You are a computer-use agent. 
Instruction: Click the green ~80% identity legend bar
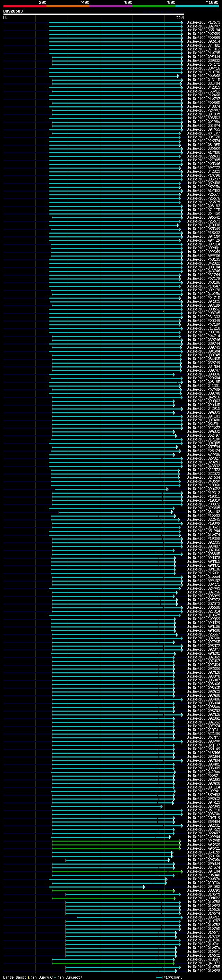coord(154,7)
